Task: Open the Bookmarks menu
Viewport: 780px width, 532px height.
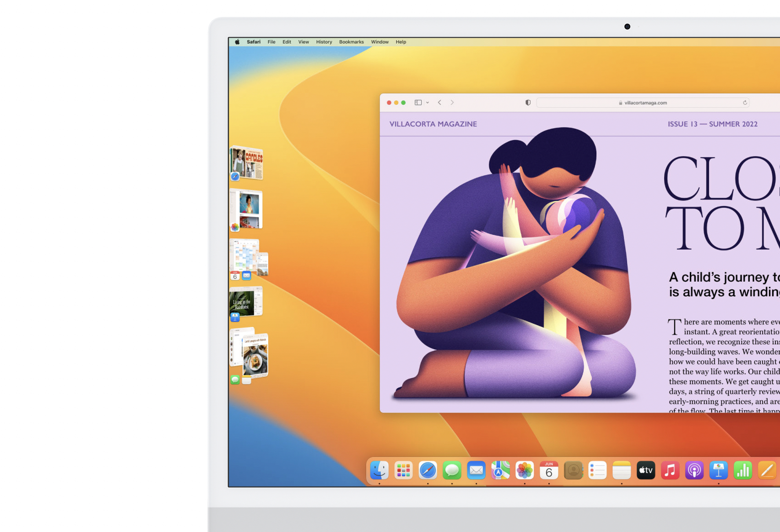Action: [351, 42]
